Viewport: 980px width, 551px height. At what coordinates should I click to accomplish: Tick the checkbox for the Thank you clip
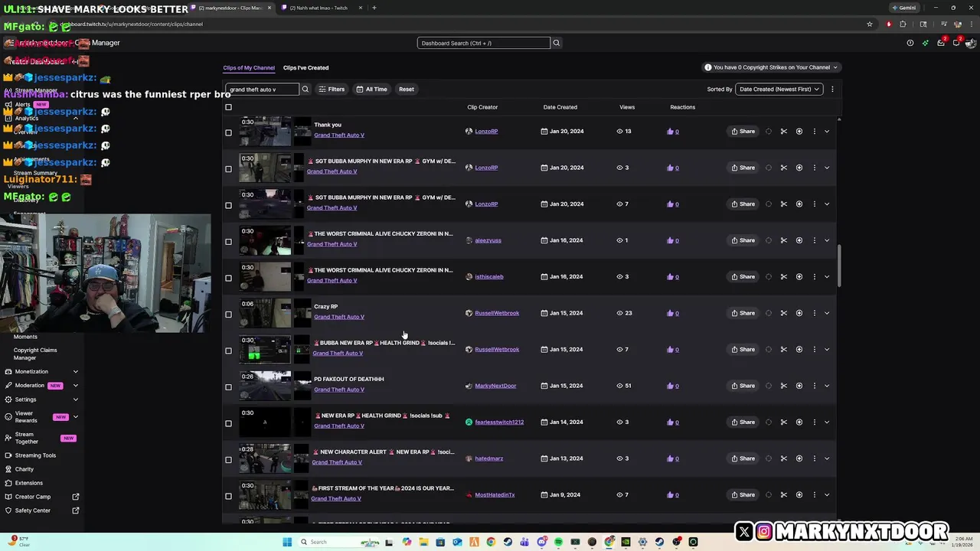coord(228,132)
